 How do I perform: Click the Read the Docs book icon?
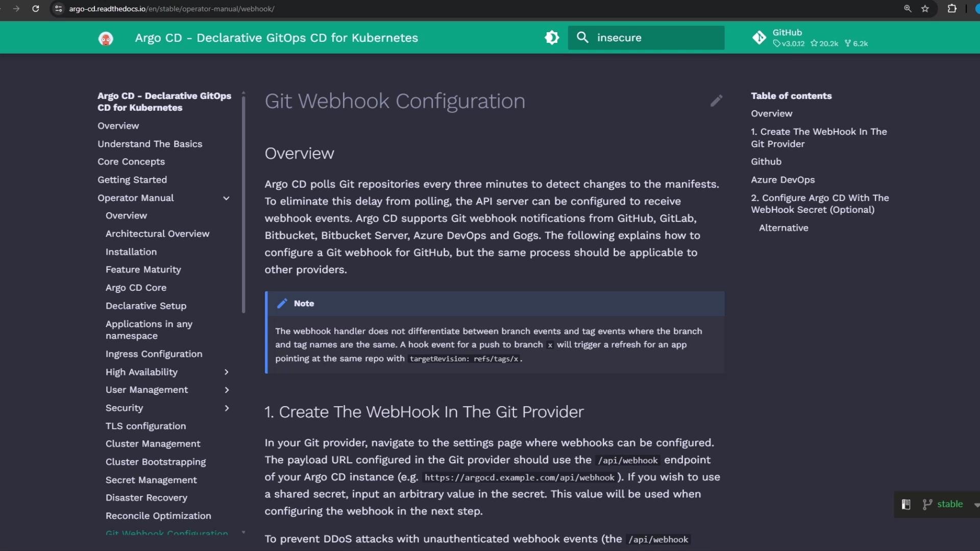coord(906,505)
